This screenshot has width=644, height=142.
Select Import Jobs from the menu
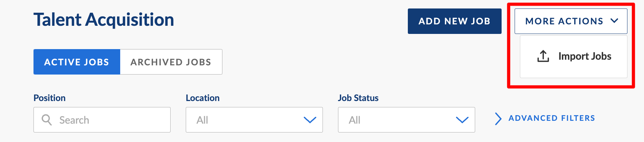click(x=584, y=56)
